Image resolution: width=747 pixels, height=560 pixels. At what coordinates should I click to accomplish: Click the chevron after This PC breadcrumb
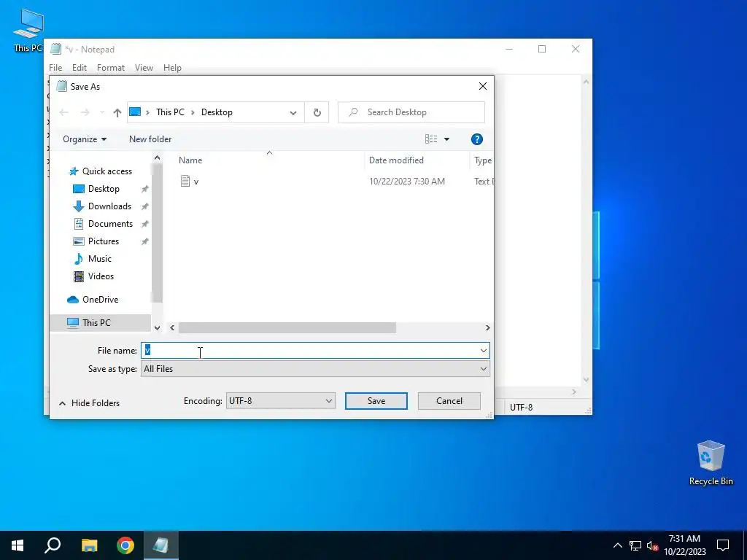[x=193, y=112]
